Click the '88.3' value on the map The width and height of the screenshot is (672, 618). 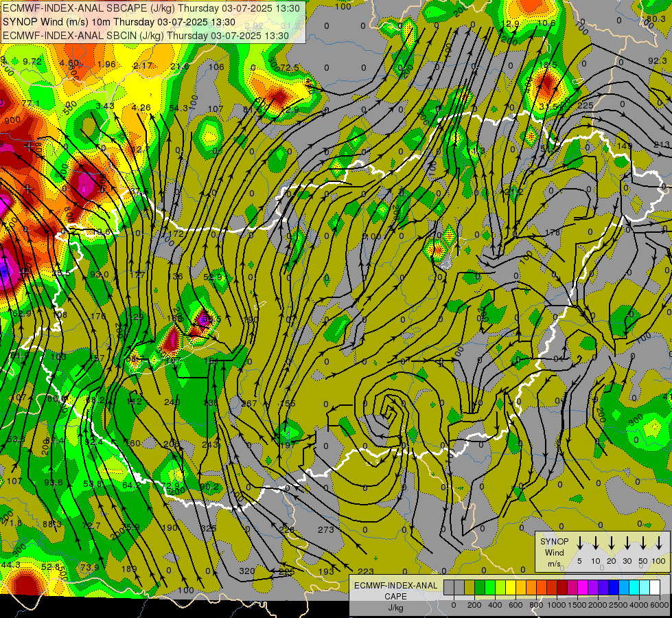click(x=52, y=524)
